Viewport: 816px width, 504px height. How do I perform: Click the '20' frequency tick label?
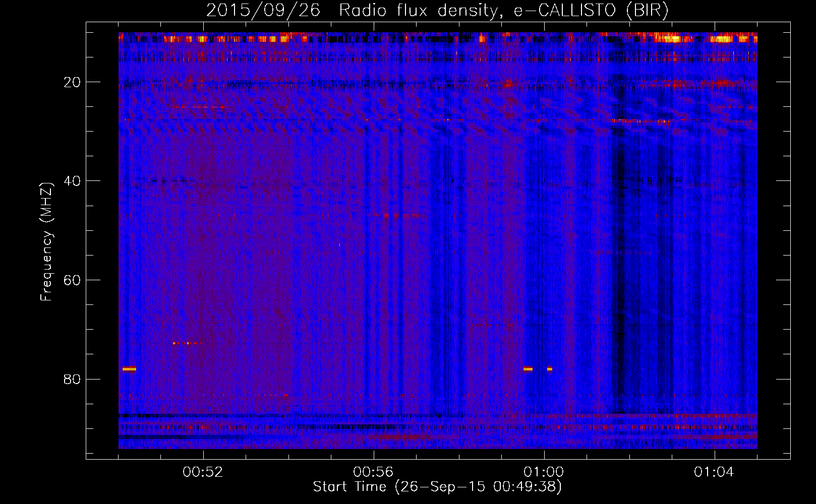click(73, 82)
